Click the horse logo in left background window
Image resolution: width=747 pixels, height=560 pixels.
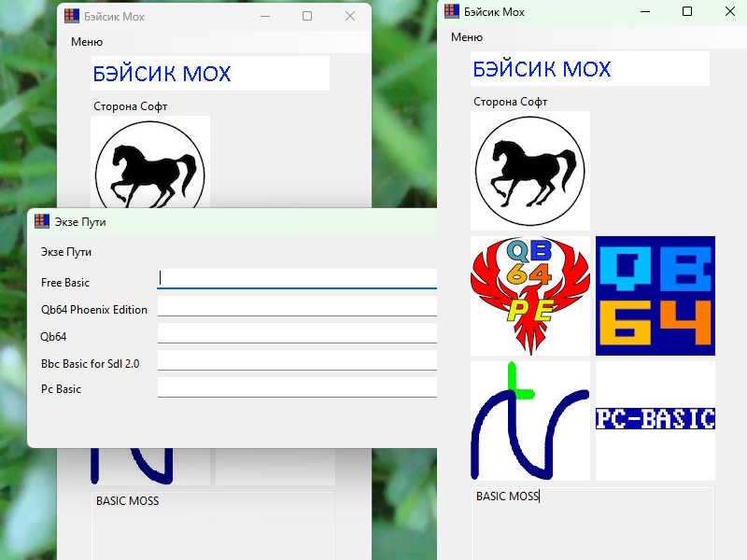point(150,161)
